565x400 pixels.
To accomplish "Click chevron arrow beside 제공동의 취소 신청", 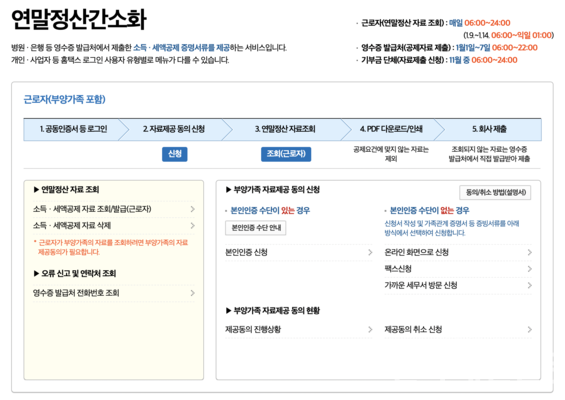I will (x=529, y=329).
